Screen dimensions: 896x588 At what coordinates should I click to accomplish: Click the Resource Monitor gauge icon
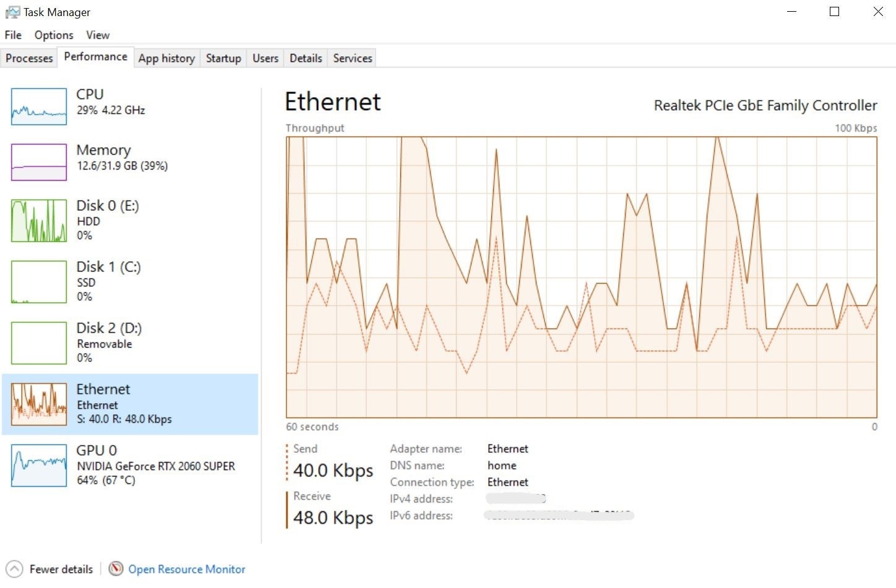click(x=116, y=568)
